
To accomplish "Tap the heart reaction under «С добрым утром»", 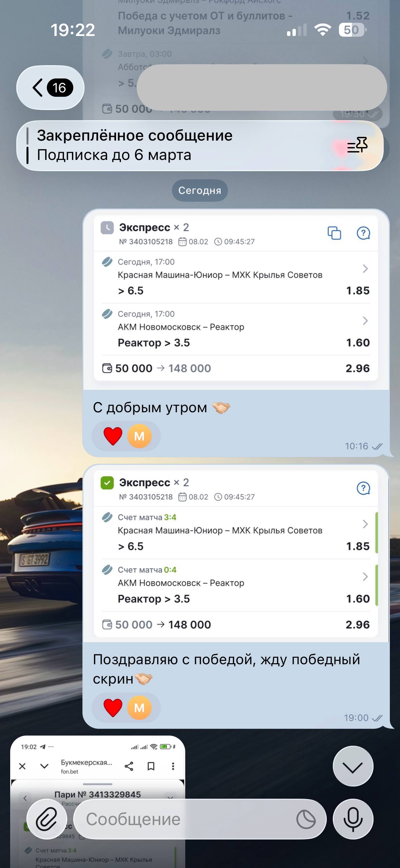I will pos(113,436).
